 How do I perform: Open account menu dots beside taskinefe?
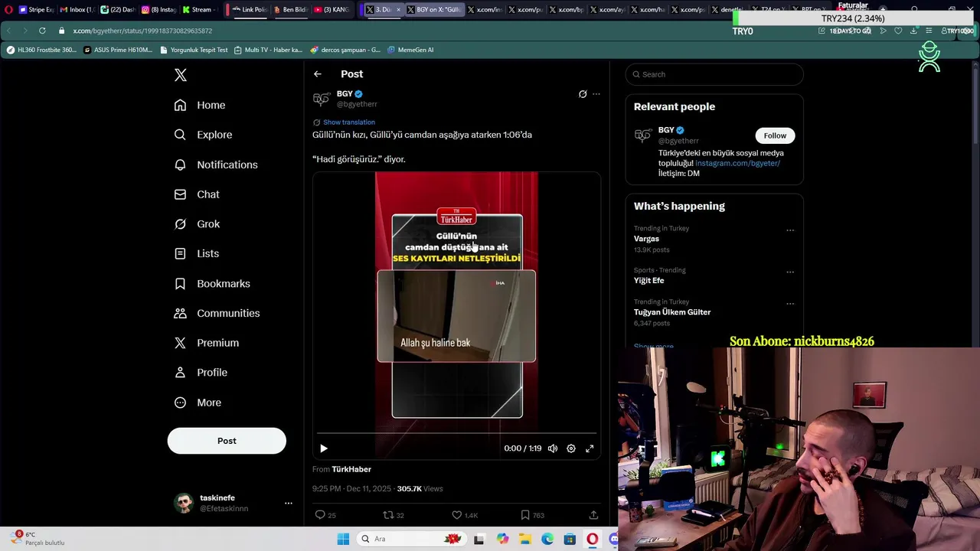(x=288, y=503)
